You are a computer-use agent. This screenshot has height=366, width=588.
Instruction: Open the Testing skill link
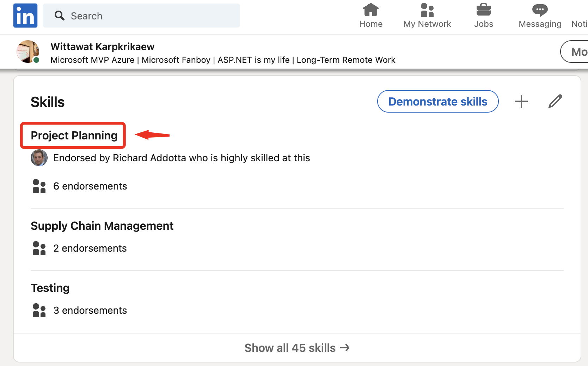[50, 288]
